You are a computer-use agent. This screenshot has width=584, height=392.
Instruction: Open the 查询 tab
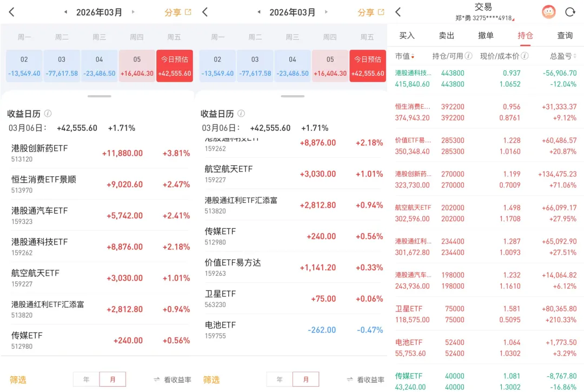[565, 35]
